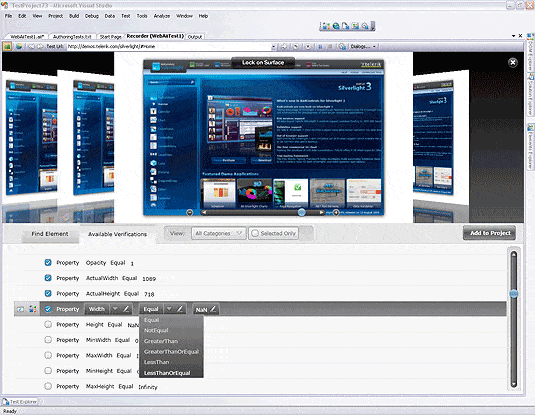The width and height of the screenshot is (535, 415).
Task: Click the left arrow of the preview slider
Action: point(204,213)
